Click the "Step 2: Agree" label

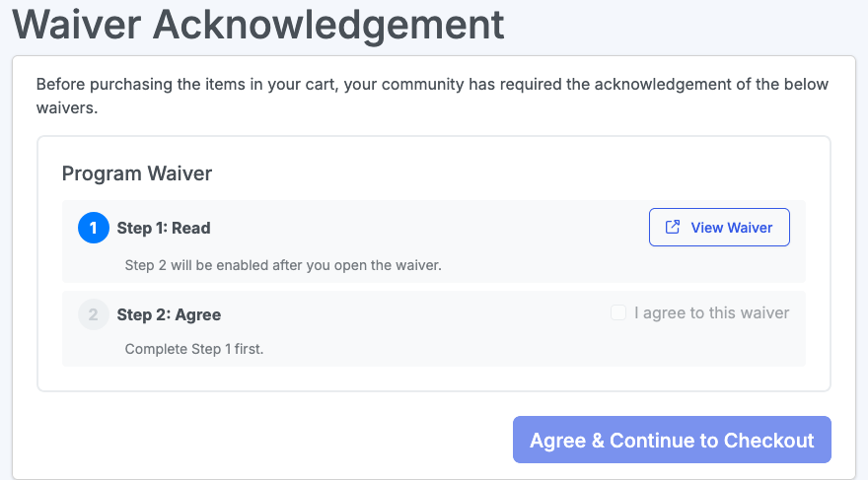pyautogui.click(x=169, y=315)
